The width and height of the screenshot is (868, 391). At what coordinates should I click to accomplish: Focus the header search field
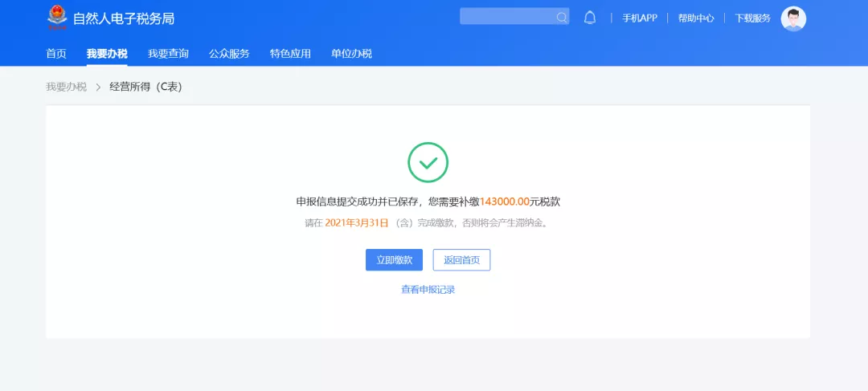coord(514,17)
